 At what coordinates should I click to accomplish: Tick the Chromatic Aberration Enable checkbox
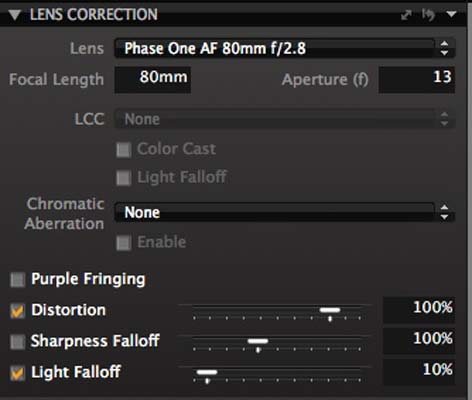point(124,243)
